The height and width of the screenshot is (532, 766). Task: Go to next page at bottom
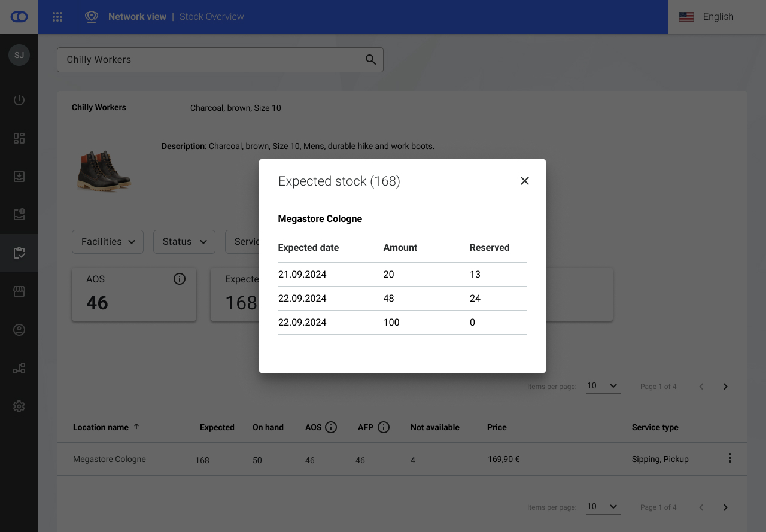pyautogui.click(x=725, y=507)
